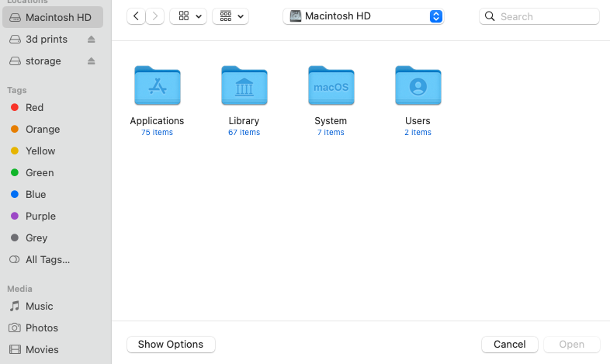
Task: Eject the storage volume
Action: (x=91, y=61)
